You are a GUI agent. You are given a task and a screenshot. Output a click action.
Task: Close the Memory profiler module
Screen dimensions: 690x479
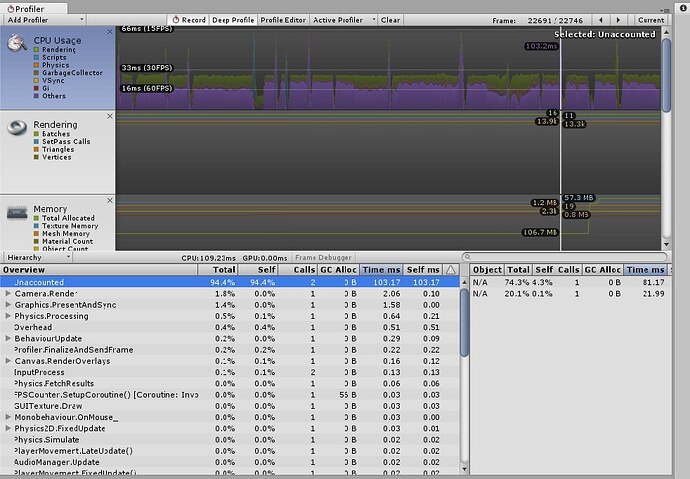(110, 200)
